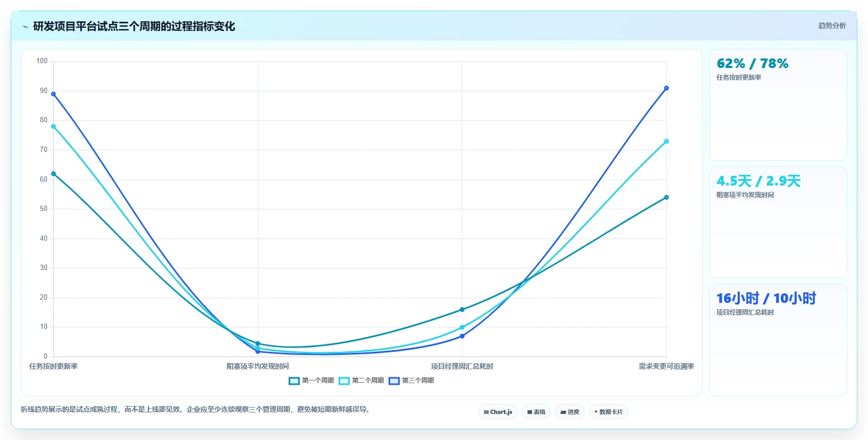Click first-cycle point at 项目经理周汇总耗时 (16)
Image resolution: width=868 pixels, height=440 pixels.
point(462,309)
